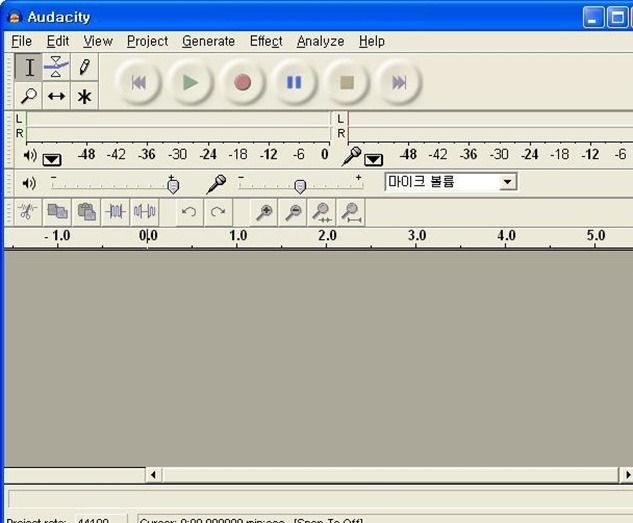Click the Zoom In magnifier

[x=264, y=212]
